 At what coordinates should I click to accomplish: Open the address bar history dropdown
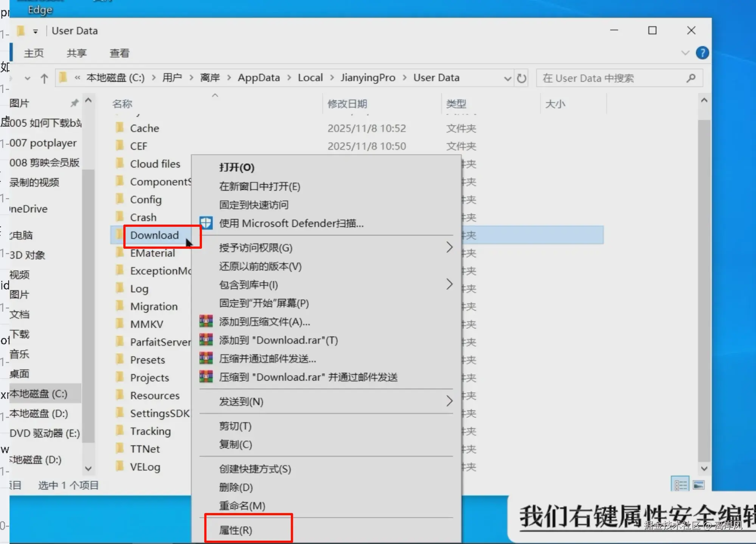click(508, 79)
